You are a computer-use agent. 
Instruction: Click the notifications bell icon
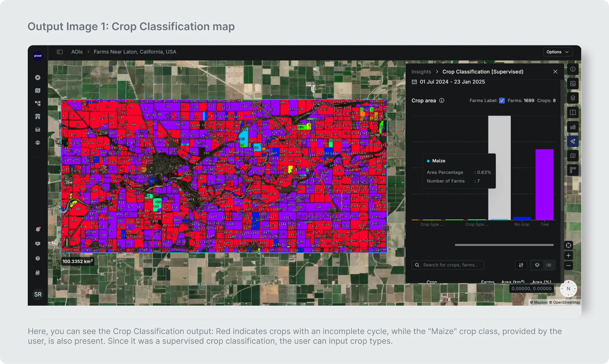click(38, 229)
